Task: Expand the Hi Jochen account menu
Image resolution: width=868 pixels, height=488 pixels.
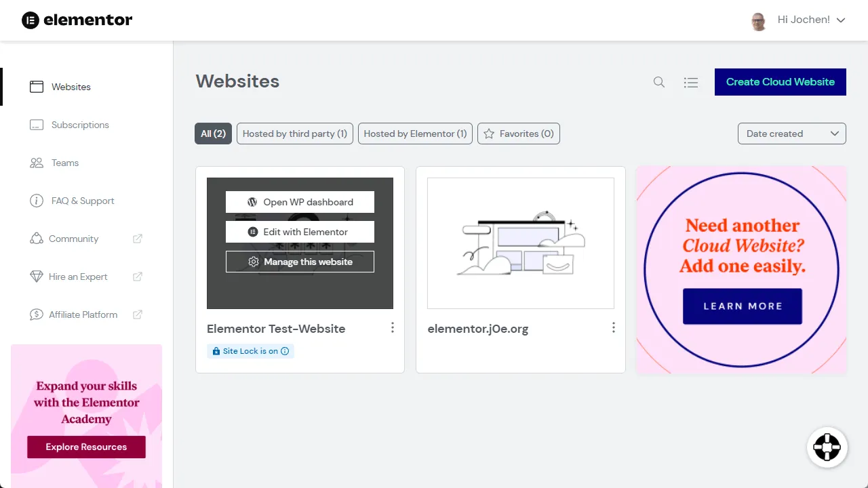Action: (811, 20)
